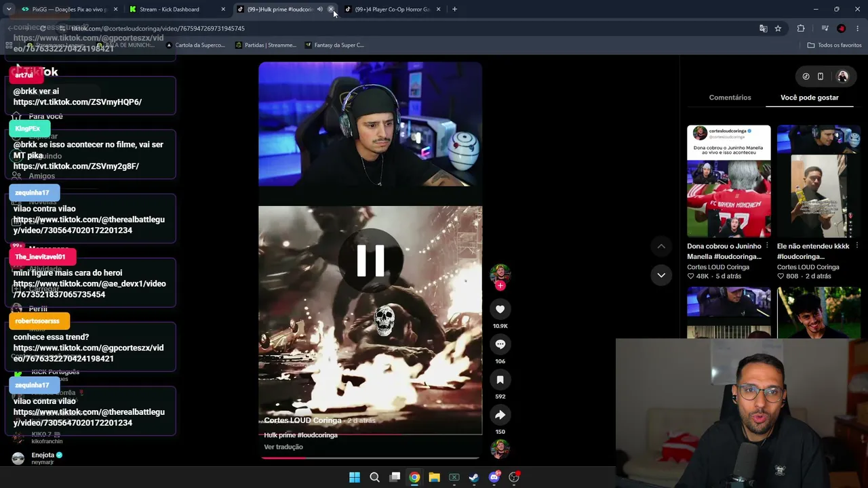Open the Cartola da Superco... bookmark
Image resolution: width=868 pixels, height=488 pixels.
(x=195, y=45)
